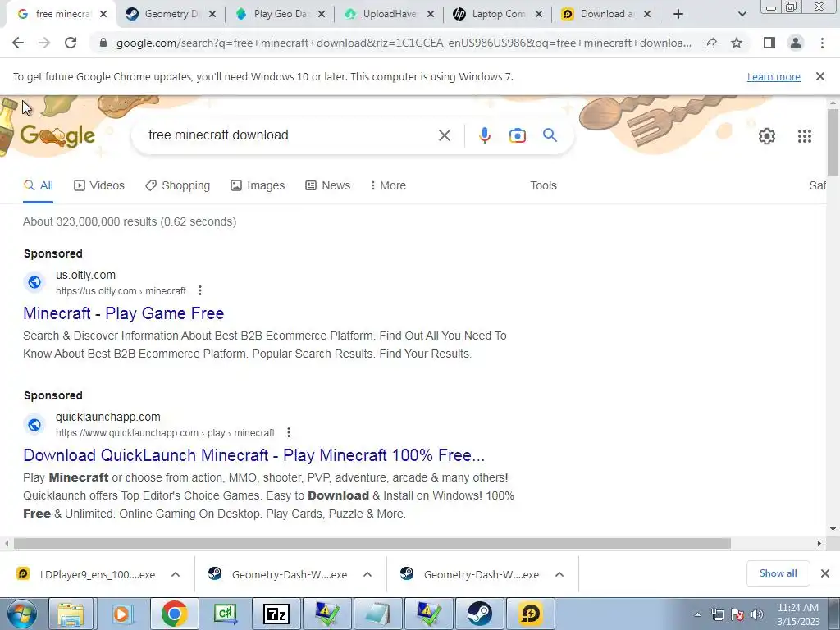
Task: Click into the Google search field
Action: (x=290, y=135)
